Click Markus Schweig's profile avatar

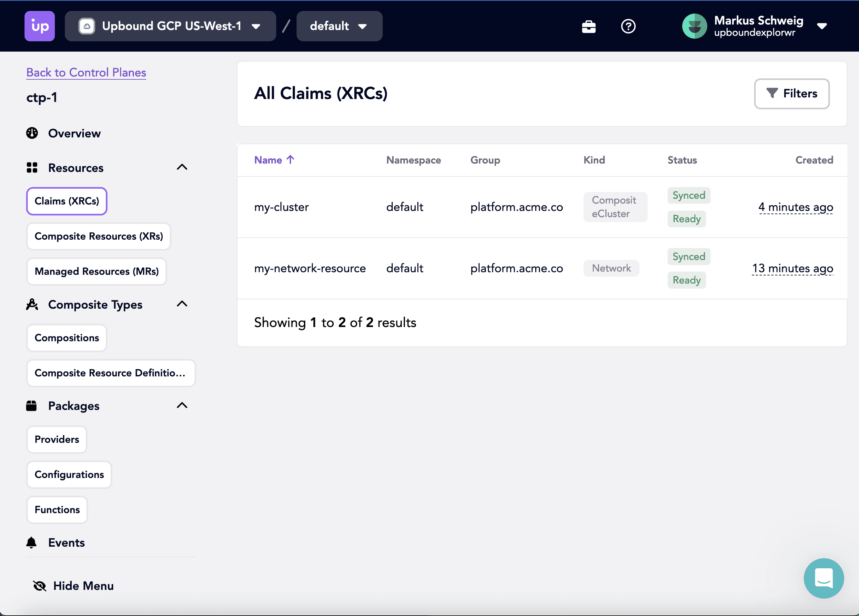click(x=694, y=26)
